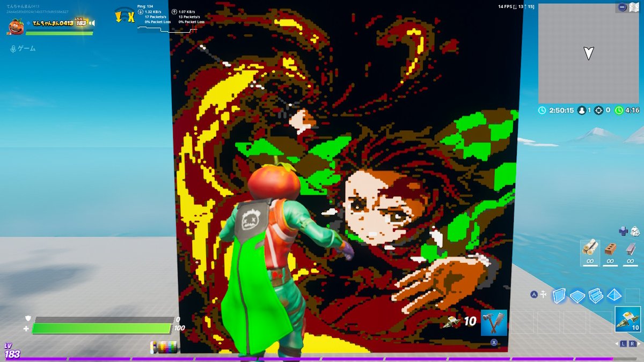Click the X button prompt under pickaxe
Screen dimensions: 644x362
point(494,342)
